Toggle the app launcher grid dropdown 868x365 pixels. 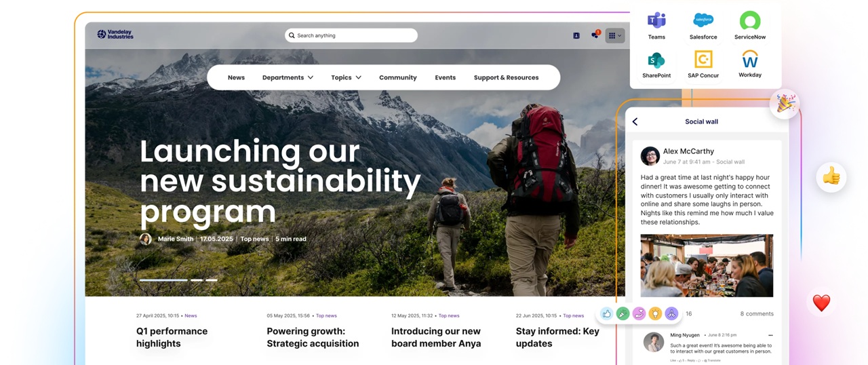click(x=614, y=35)
